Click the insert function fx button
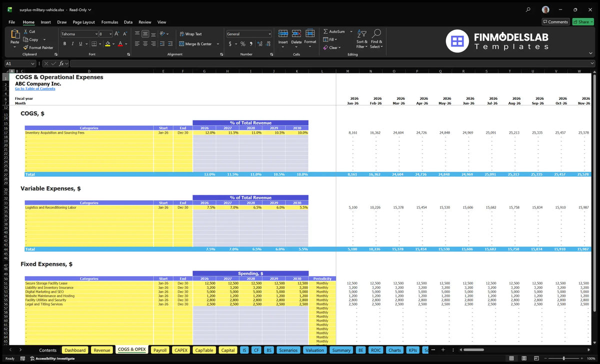 (x=61, y=63)
